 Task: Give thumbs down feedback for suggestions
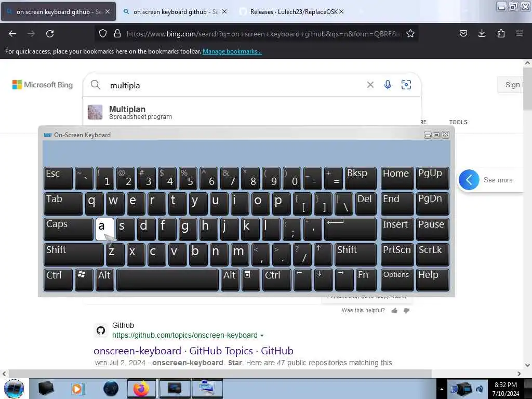406,311
